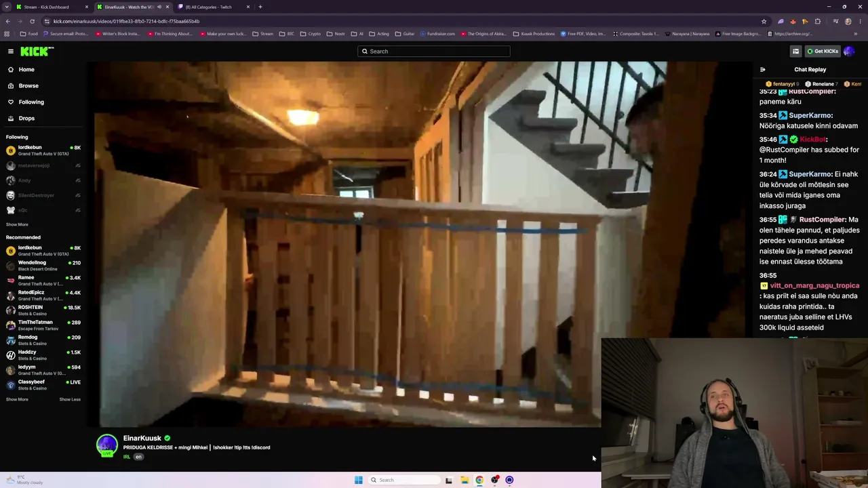Open the Windows Start menu

tap(359, 480)
